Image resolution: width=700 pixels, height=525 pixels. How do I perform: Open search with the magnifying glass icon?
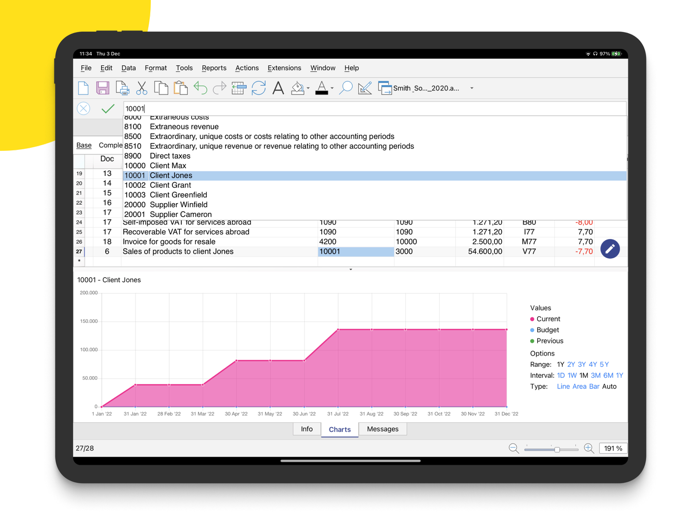point(345,88)
